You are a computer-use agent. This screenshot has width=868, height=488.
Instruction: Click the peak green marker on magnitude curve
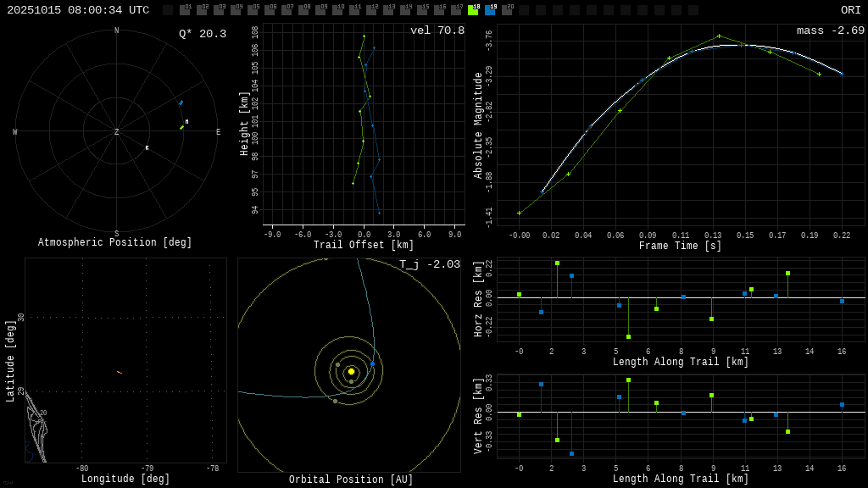(x=719, y=36)
